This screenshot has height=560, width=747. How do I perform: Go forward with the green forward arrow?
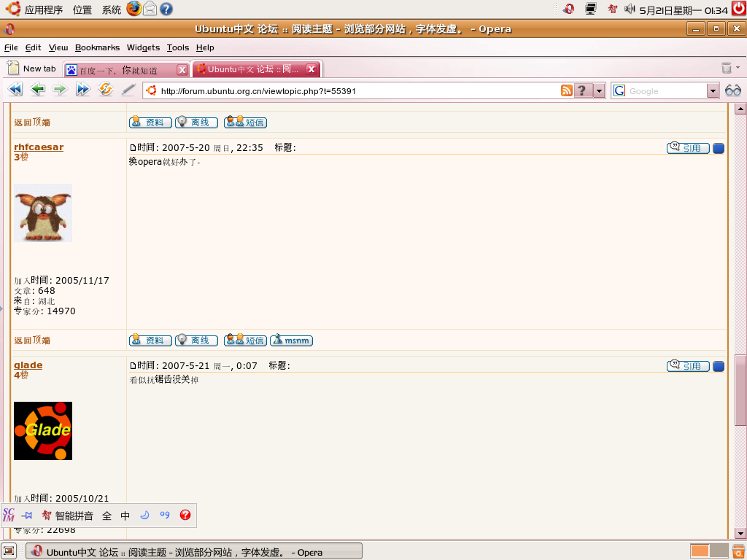click(x=60, y=89)
